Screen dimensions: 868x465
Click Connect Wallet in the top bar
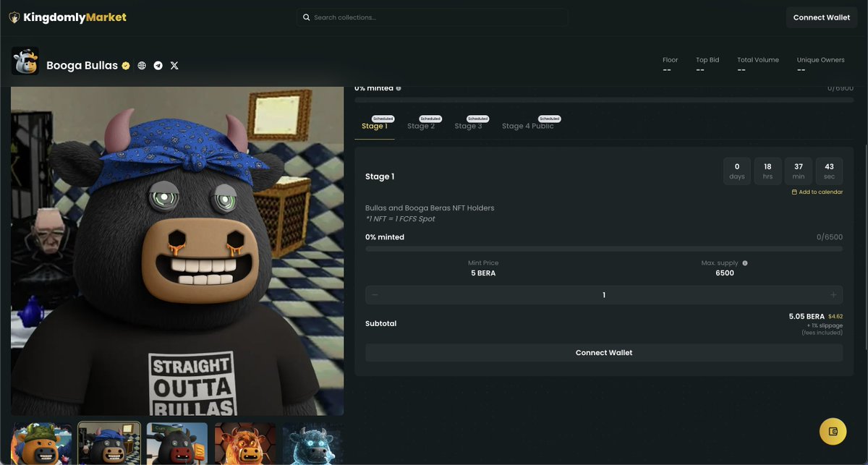coord(821,17)
